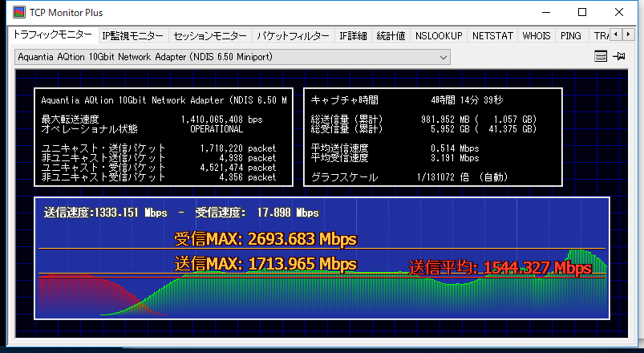Viewport: 644px width, 353px height.
Task: Open the NETSTAT tab
Action: [492, 36]
